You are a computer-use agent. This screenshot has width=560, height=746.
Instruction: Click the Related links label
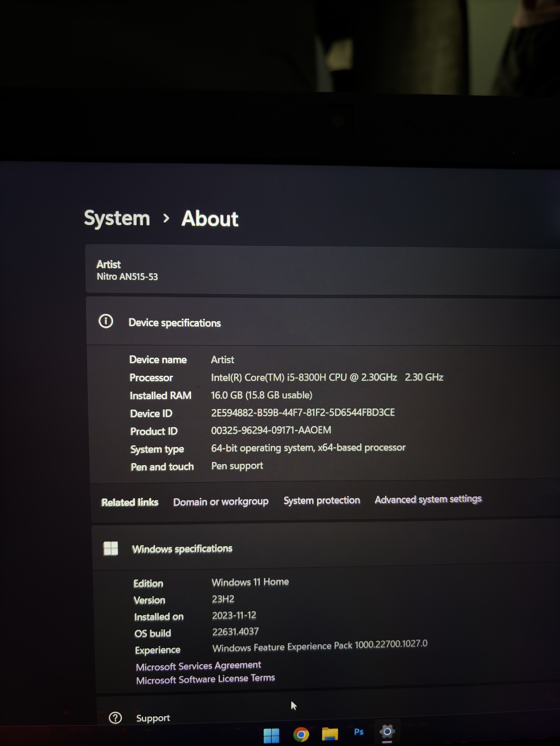(130, 502)
